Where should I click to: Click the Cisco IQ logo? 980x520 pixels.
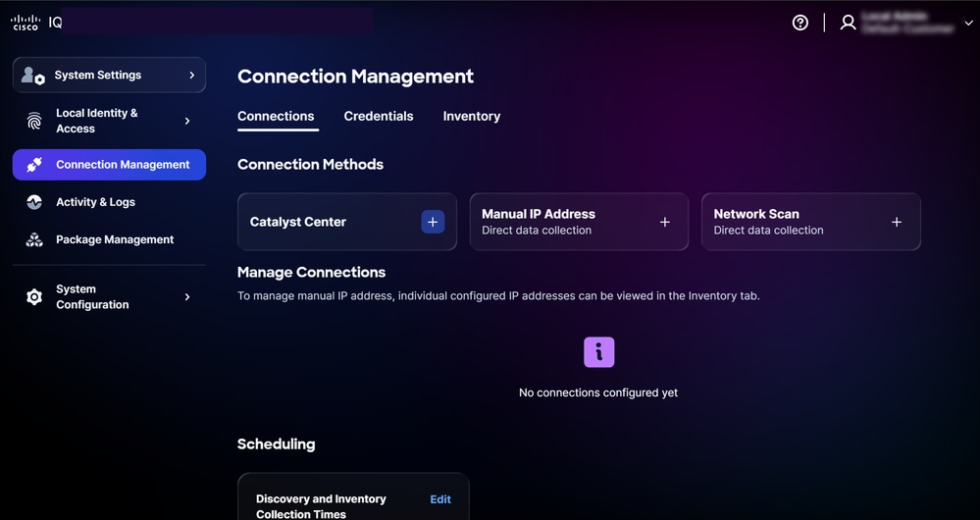coord(36,23)
